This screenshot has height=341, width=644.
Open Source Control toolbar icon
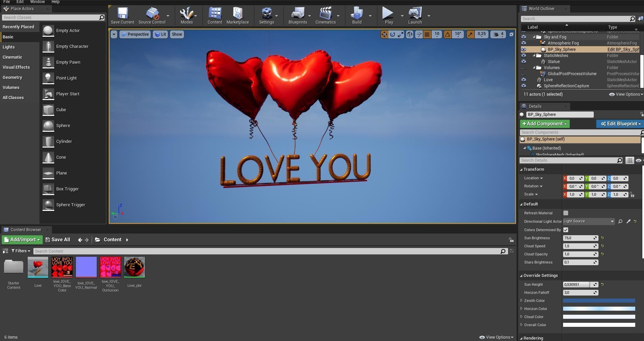click(152, 15)
